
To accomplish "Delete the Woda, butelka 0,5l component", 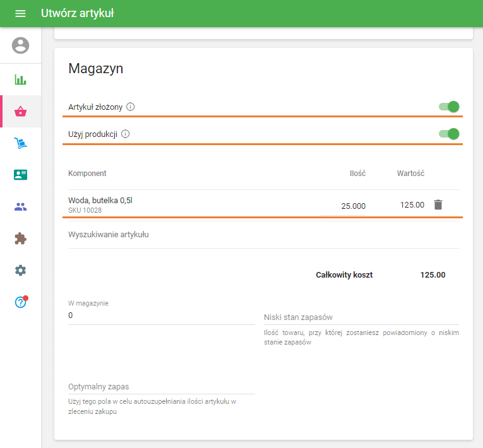I will click(438, 204).
